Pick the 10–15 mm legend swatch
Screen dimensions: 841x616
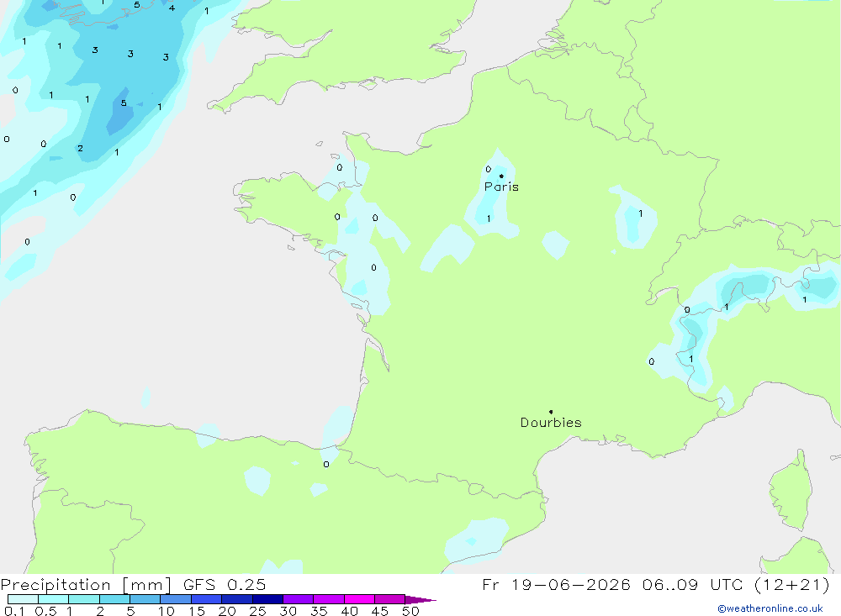tap(176, 599)
